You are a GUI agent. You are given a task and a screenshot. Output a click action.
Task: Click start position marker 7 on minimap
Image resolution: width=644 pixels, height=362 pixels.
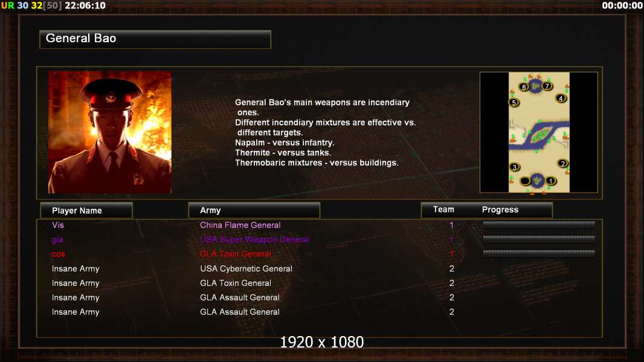tap(547, 86)
